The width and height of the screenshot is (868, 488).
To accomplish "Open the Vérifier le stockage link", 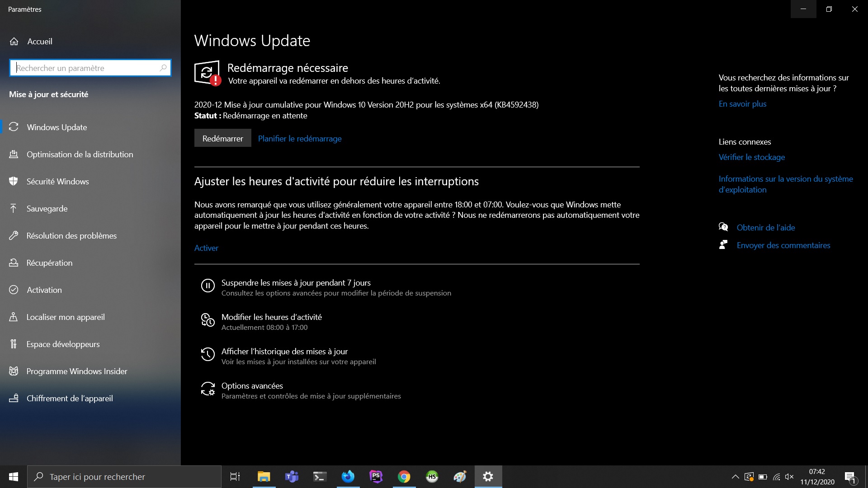I will tap(751, 157).
